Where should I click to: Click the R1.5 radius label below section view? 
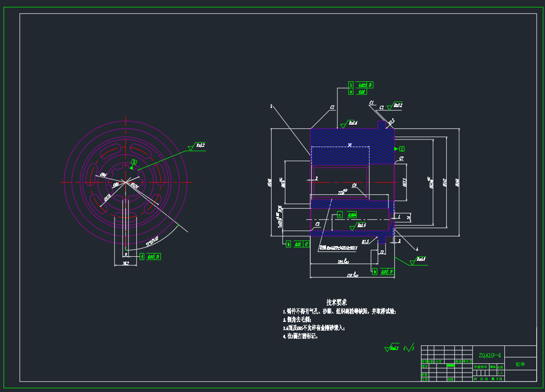point(365,241)
